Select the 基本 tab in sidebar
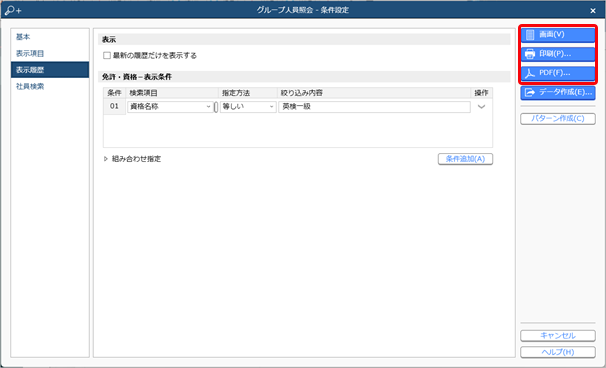The width and height of the screenshot is (606, 368). pos(50,37)
